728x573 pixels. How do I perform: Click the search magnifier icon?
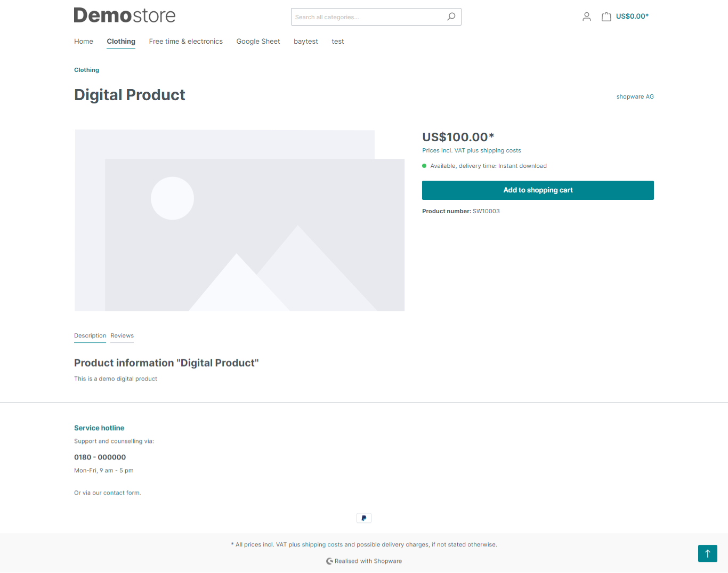451,17
